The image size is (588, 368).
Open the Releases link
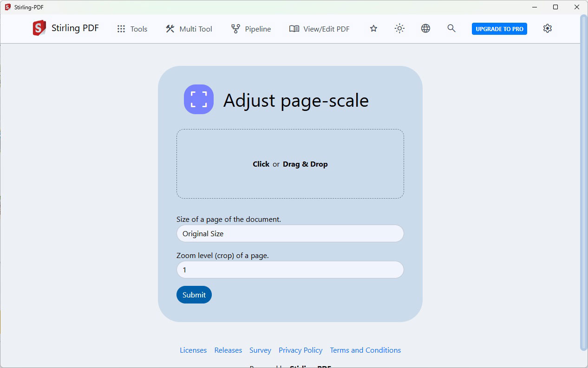[x=228, y=350]
